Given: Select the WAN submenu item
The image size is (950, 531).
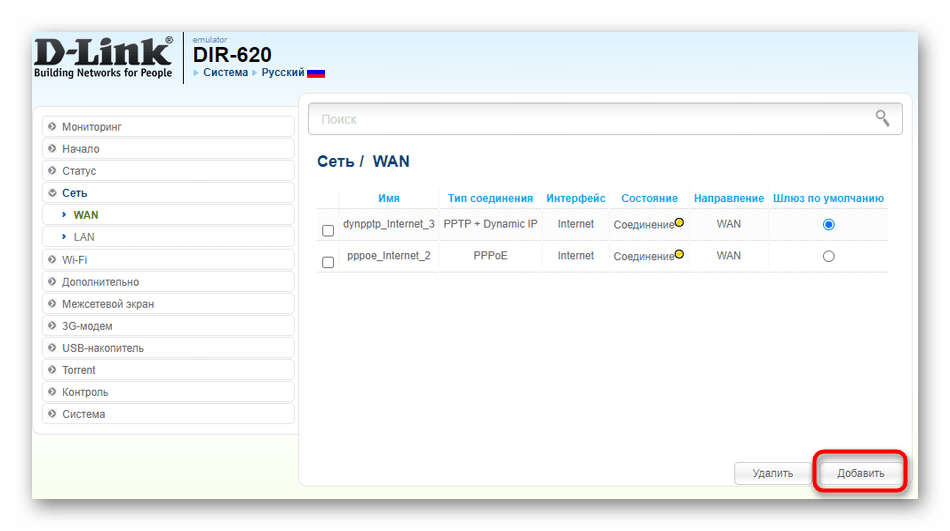Looking at the screenshot, I should point(86,215).
